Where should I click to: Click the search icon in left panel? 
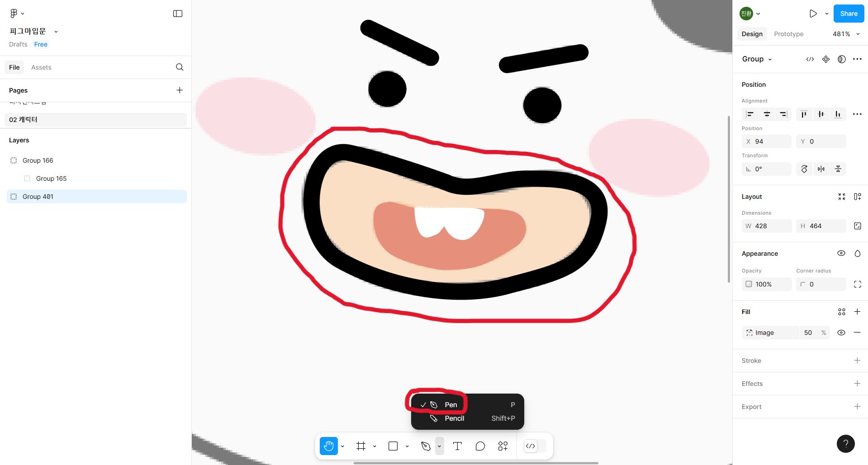(x=180, y=67)
